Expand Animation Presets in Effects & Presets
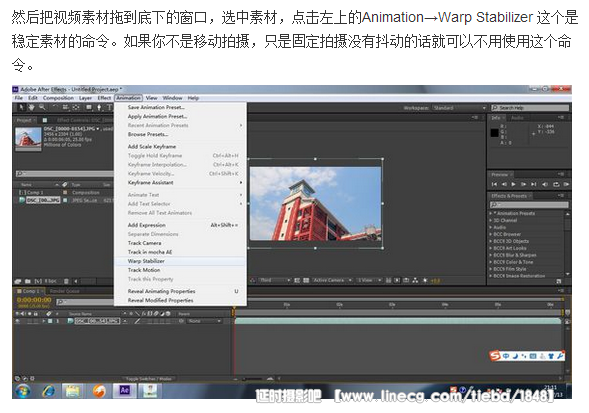Image resolution: width=589 pixels, height=413 pixels. pyautogui.click(x=491, y=213)
